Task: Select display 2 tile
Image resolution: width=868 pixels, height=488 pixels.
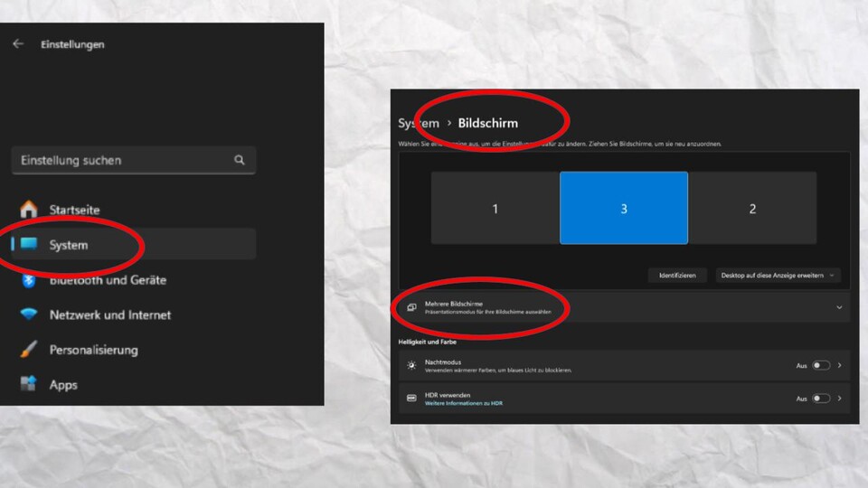Action: pos(752,208)
